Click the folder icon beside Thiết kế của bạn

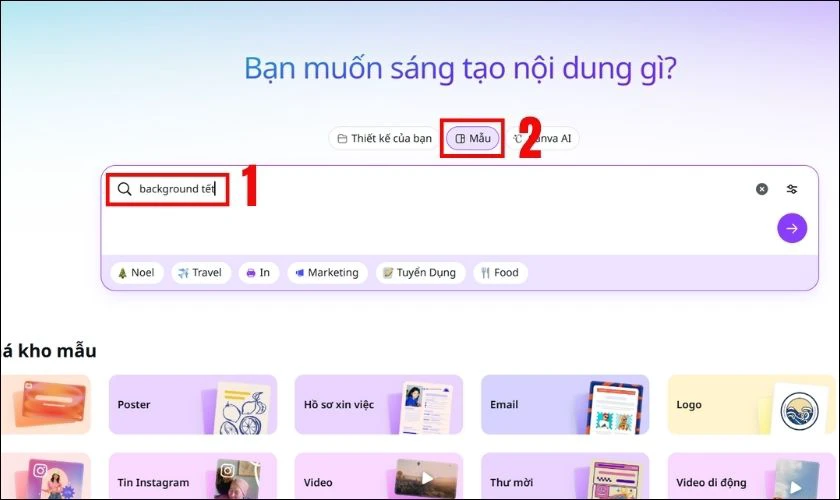click(x=342, y=139)
